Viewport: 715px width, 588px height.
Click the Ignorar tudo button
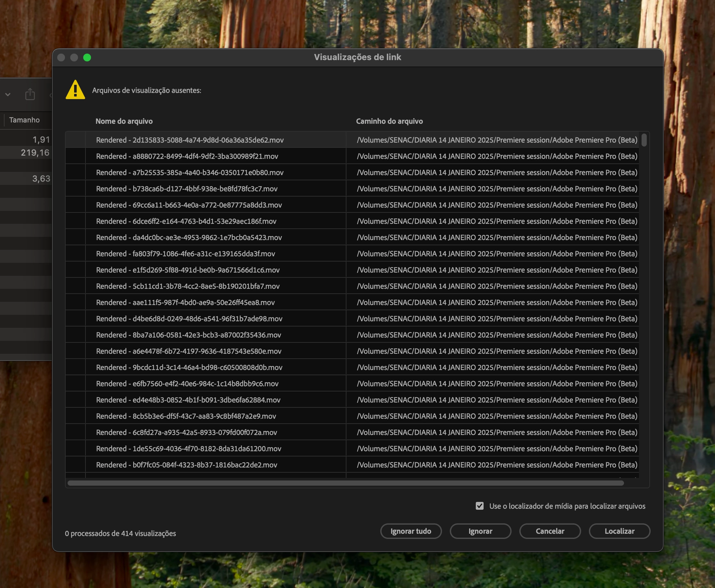[411, 531]
